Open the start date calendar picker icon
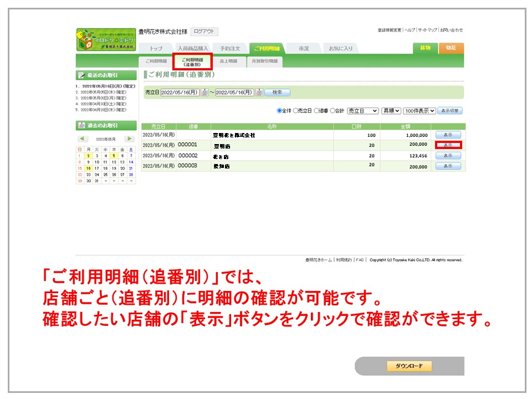532x399 pixels. [x=204, y=93]
